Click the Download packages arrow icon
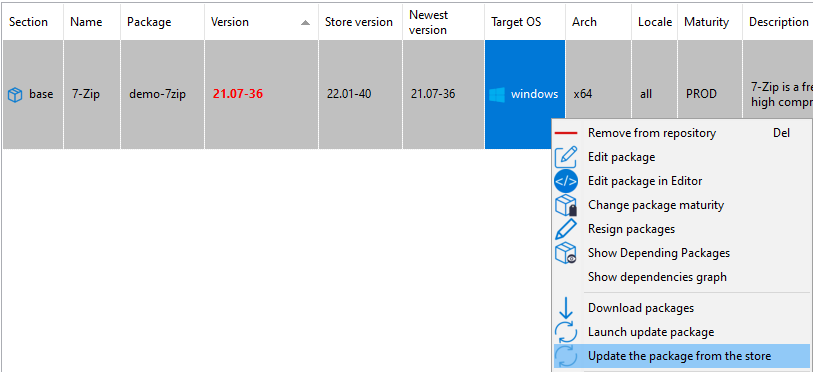 click(x=566, y=308)
